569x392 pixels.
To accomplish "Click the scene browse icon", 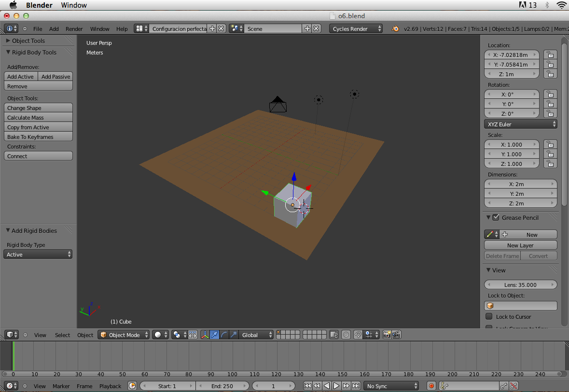I will coord(236,28).
